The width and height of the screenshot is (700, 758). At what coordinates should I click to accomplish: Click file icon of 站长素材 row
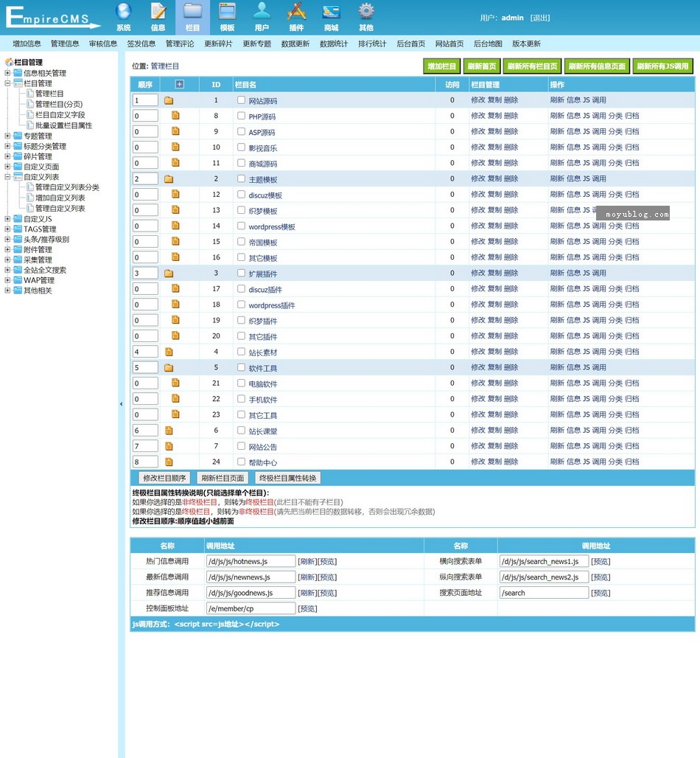pyautogui.click(x=169, y=352)
